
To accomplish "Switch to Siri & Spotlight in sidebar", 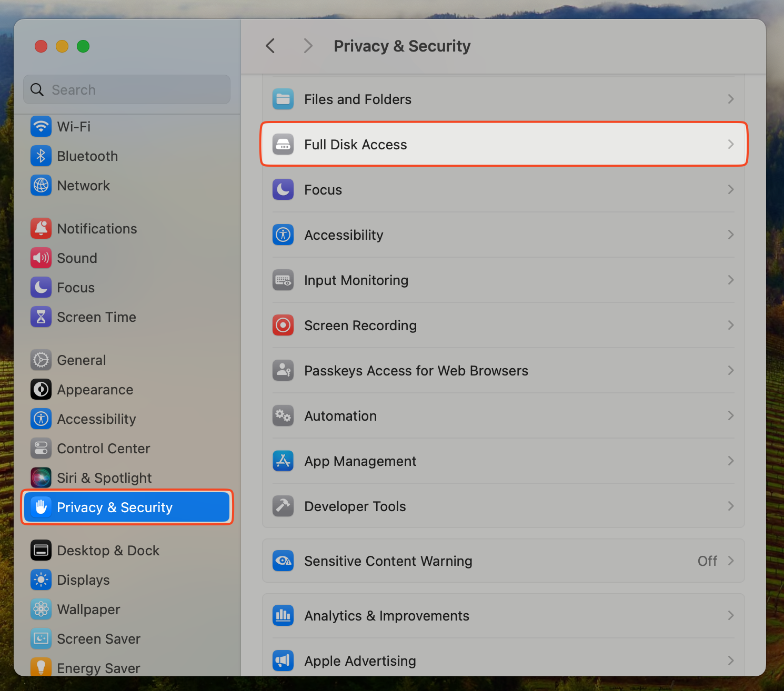I will click(x=104, y=478).
